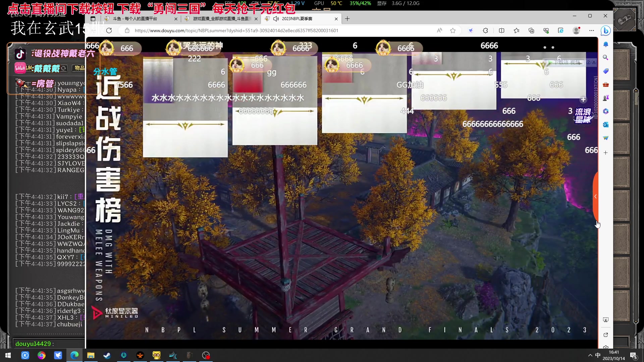Select the Jackdie chat message line
The image size is (644, 362).
click(x=50, y=224)
